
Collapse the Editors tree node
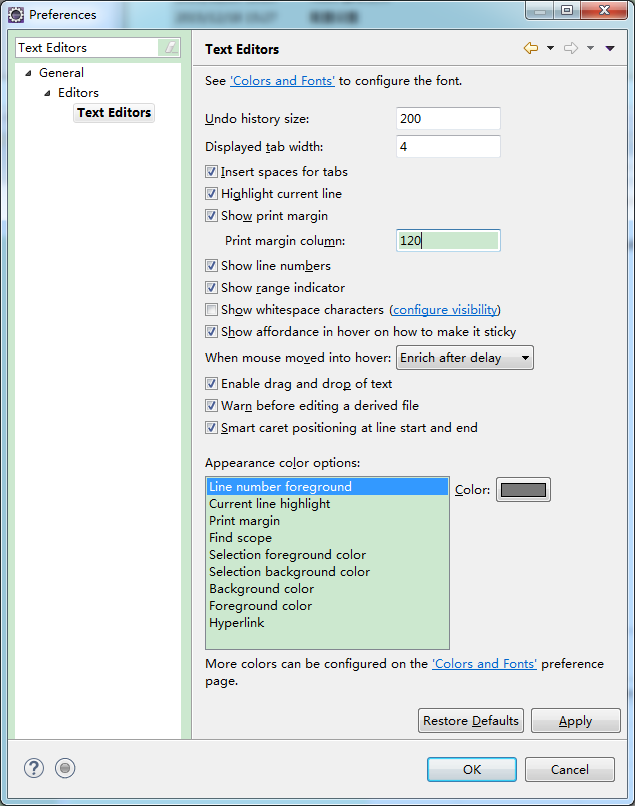pyautogui.click(x=47, y=94)
